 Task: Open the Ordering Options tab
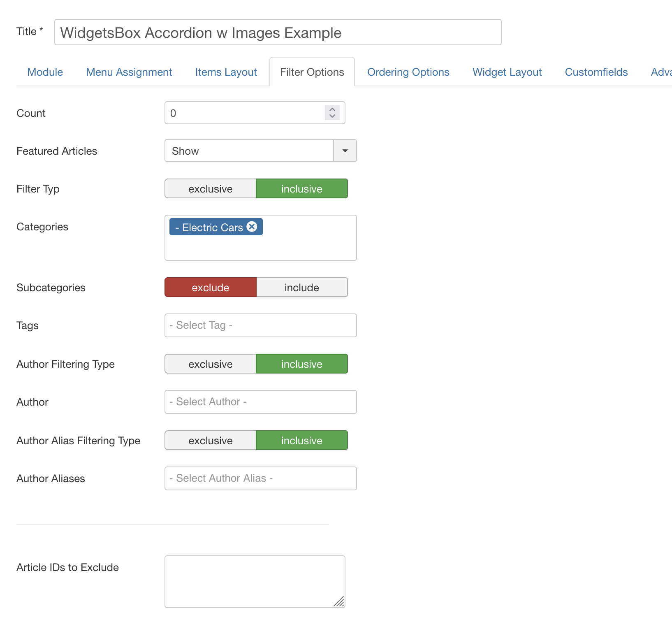pyautogui.click(x=408, y=72)
